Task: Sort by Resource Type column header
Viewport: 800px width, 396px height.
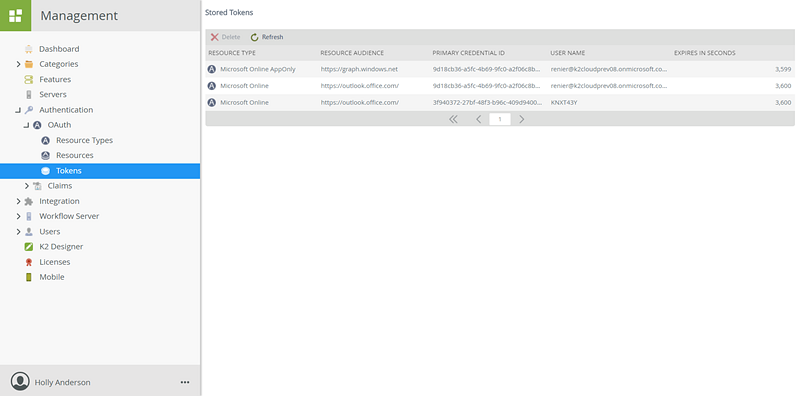Action: (232, 53)
